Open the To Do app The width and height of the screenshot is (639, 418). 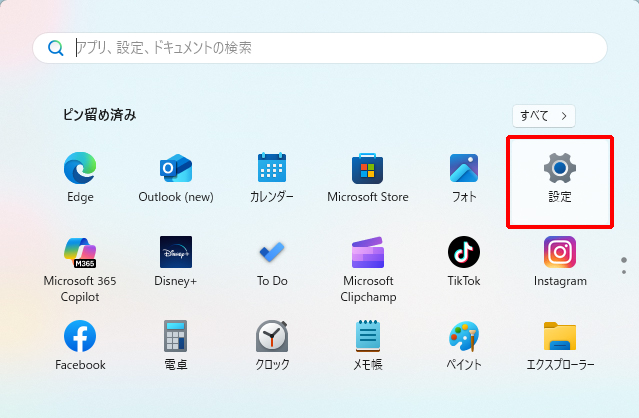coord(272,254)
